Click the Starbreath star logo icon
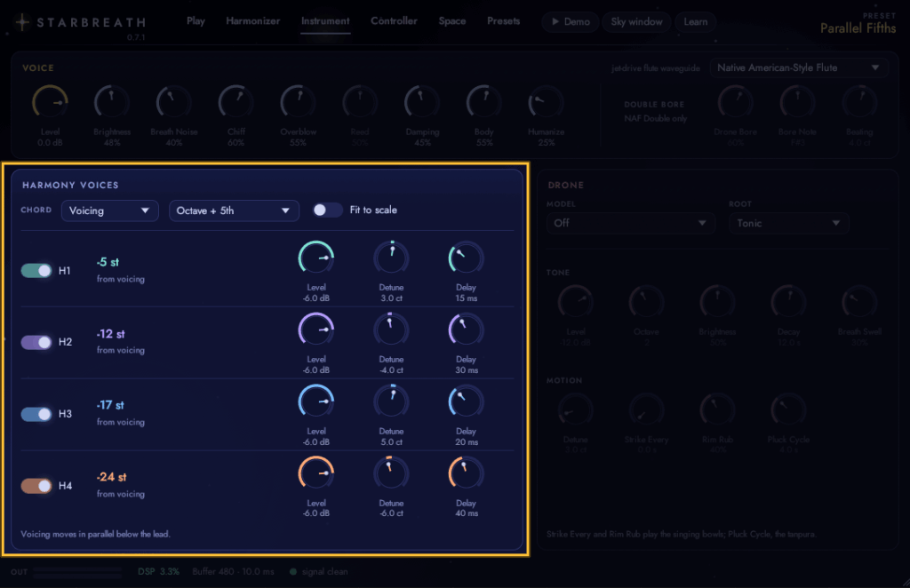 pos(22,22)
